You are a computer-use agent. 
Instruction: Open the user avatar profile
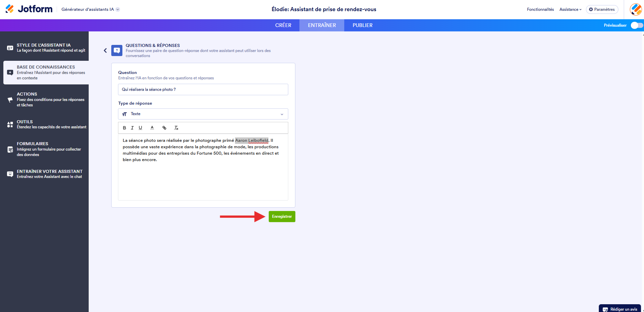click(636, 9)
